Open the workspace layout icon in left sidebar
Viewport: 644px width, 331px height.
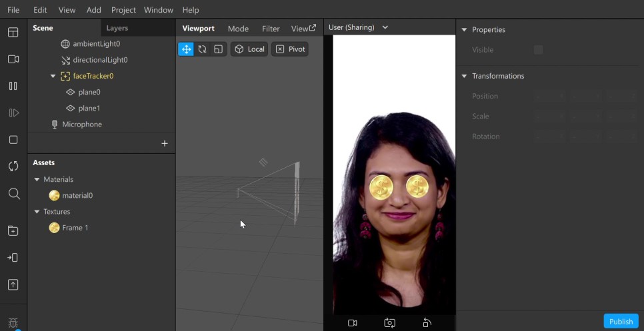[13, 32]
